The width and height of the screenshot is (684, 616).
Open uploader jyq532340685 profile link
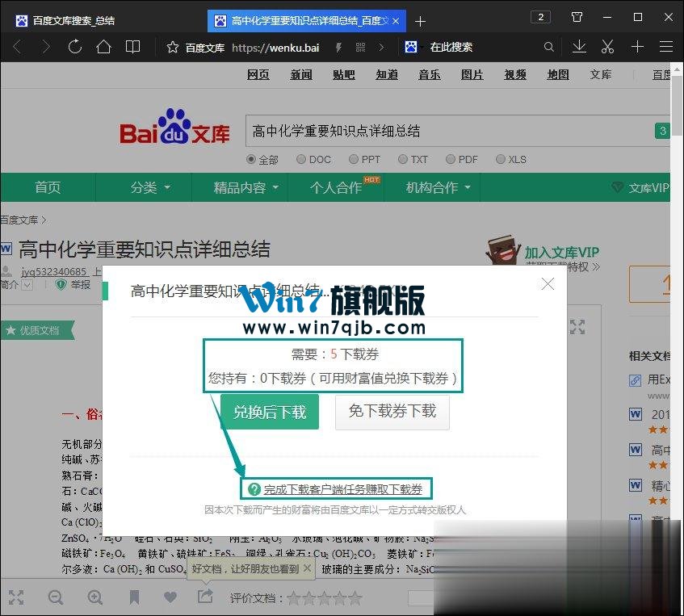[x=54, y=272]
